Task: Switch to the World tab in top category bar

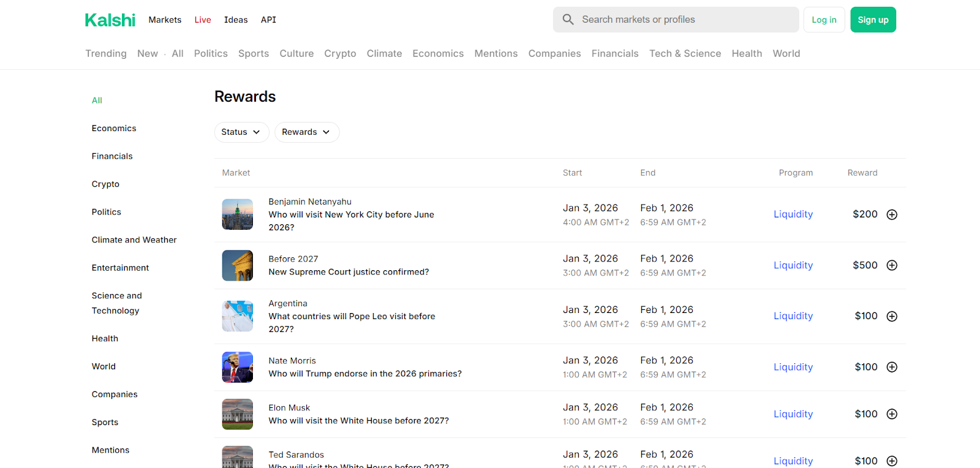Action: coord(786,53)
